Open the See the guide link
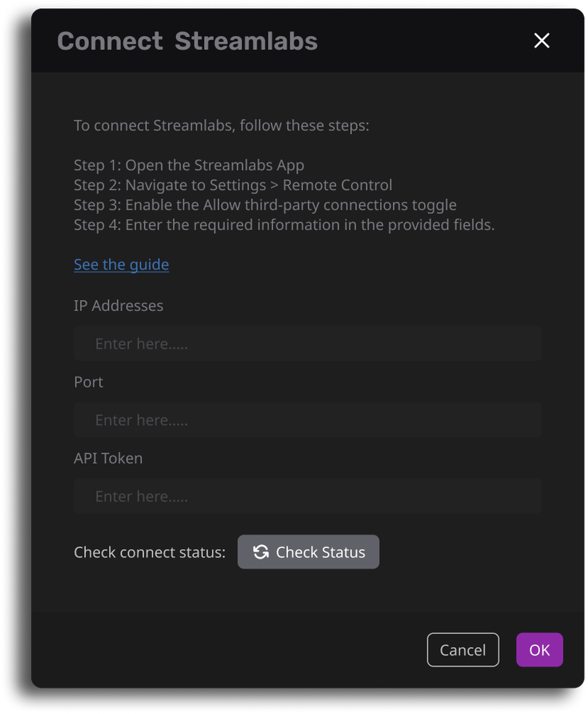 (122, 264)
